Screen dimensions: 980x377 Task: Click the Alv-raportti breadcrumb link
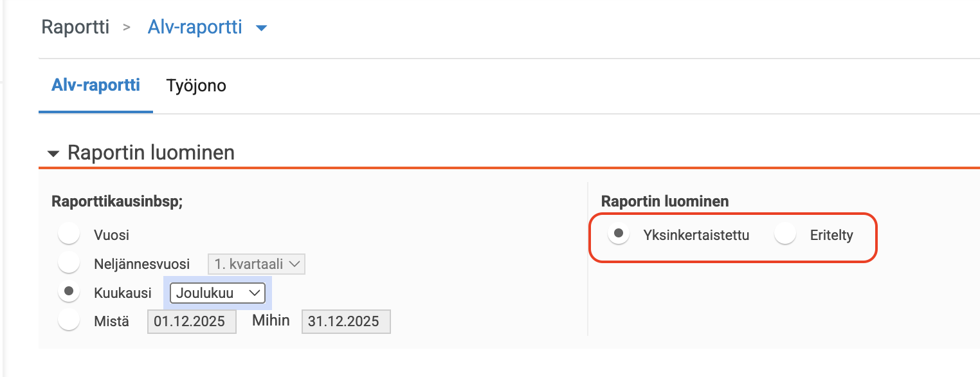195,27
